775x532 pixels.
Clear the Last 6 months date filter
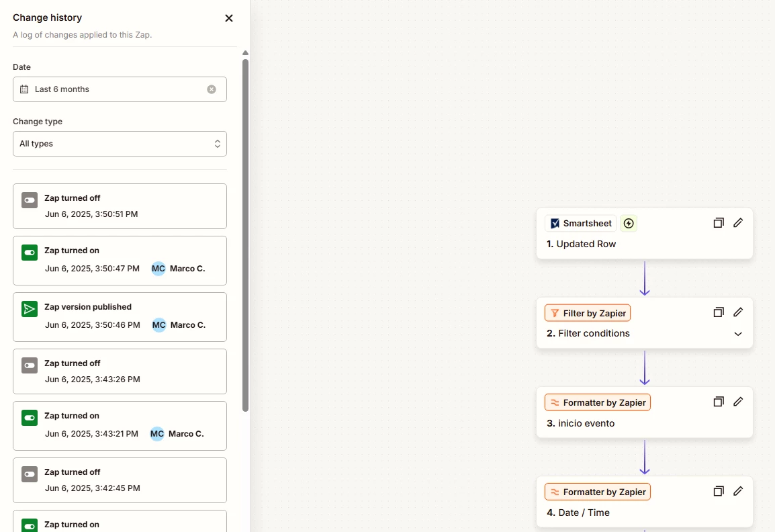pyautogui.click(x=212, y=89)
